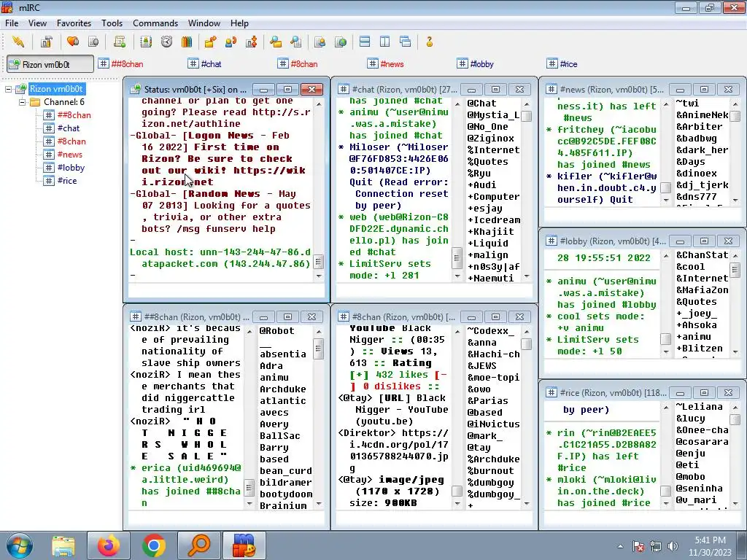747x560 pixels.
Task: Click the magnifier search app on taskbar
Action: 198,545
